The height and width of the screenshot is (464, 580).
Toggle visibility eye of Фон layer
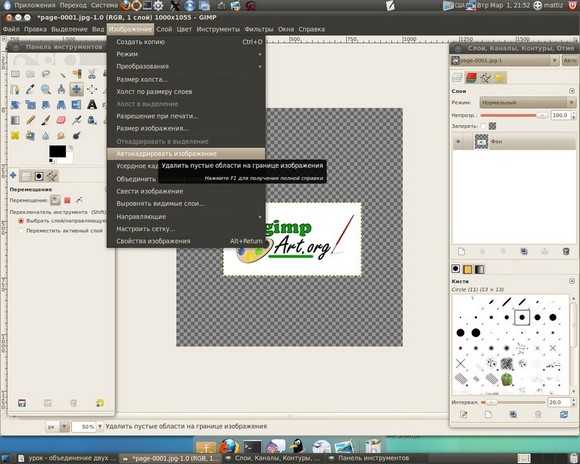(459, 142)
